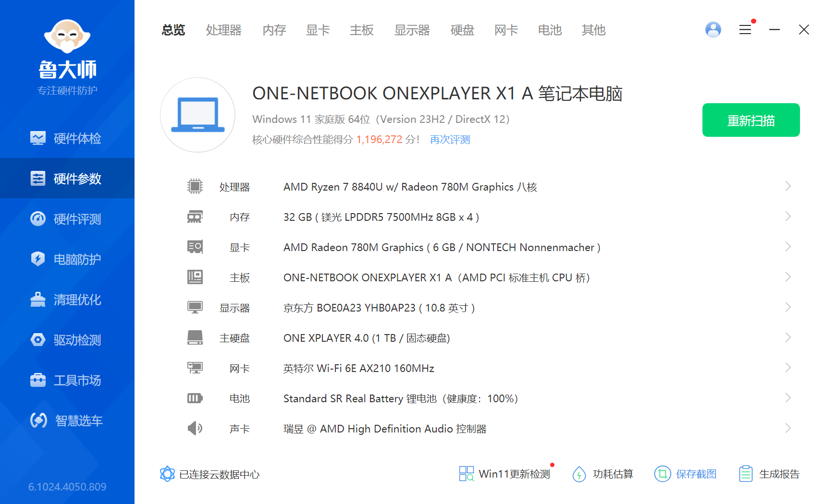Viewport: 824px width, 504px height.
Task: Click the 生成报告 document icon
Action: (746, 474)
